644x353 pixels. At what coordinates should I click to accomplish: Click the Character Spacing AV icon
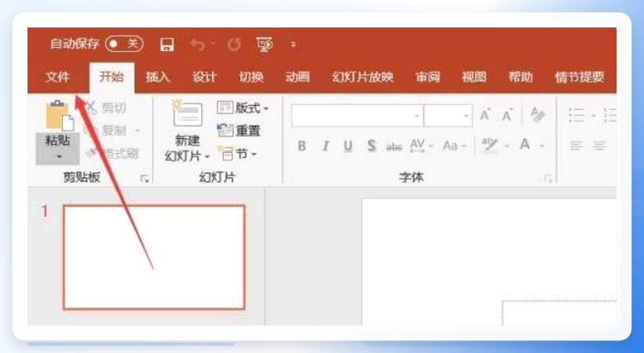tap(417, 146)
